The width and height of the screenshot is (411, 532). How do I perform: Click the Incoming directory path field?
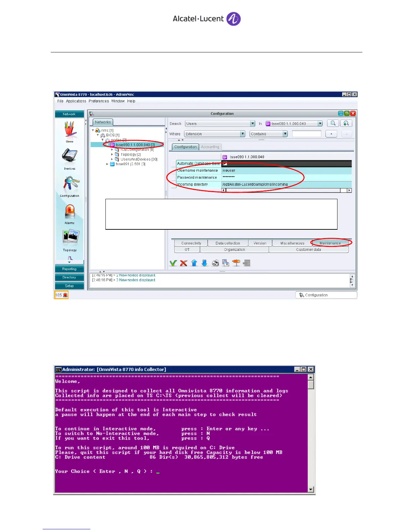pyautogui.click(x=286, y=184)
